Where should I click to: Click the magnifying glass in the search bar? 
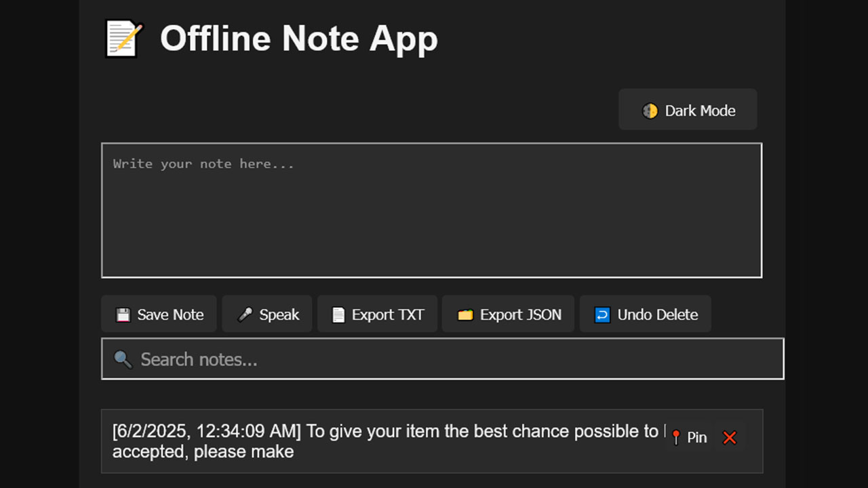(123, 359)
